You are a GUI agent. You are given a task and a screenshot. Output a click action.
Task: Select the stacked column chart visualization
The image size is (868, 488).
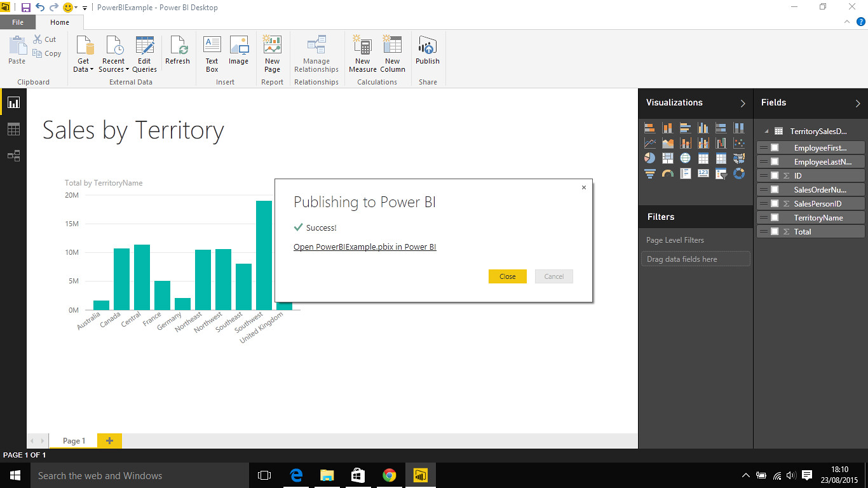coord(667,128)
